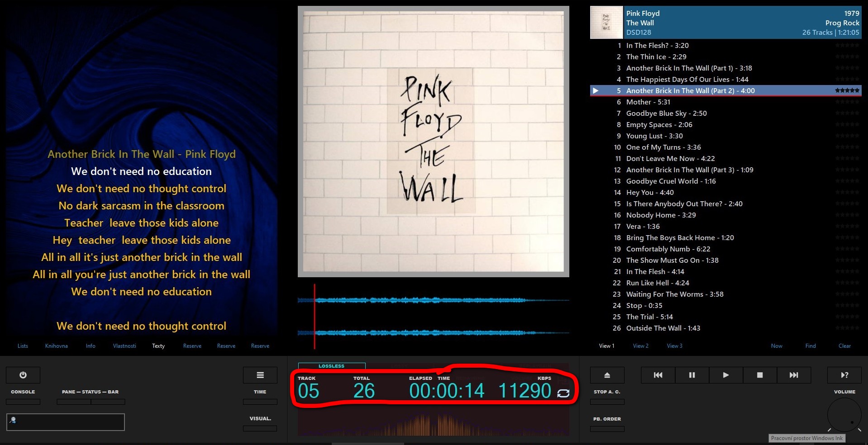Switch to View 3 of the playlist
Image resolution: width=868 pixels, height=445 pixels.
675,346
